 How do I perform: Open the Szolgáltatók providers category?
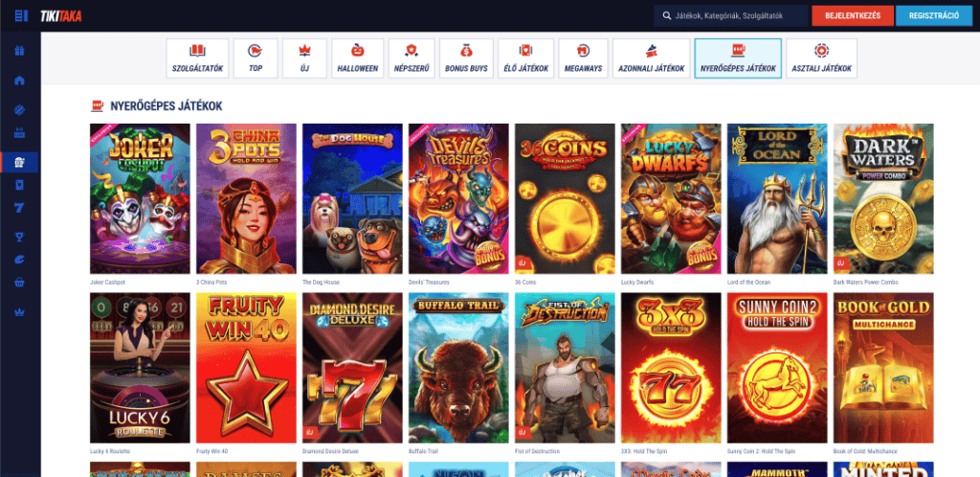pos(197,57)
